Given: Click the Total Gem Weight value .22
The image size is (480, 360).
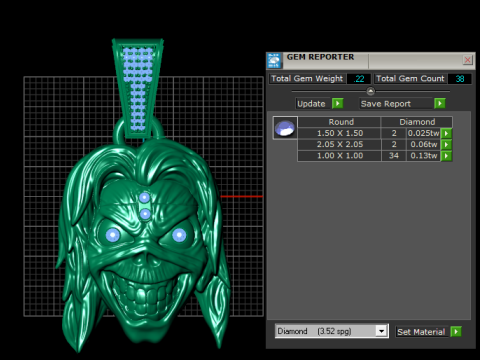Looking at the screenshot, I should pyautogui.click(x=359, y=79).
